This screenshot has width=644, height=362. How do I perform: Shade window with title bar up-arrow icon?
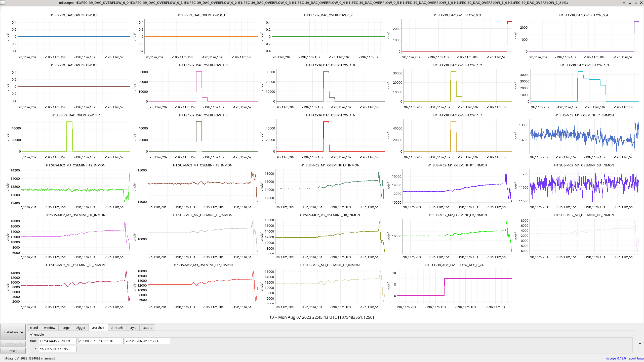click(624, 3)
